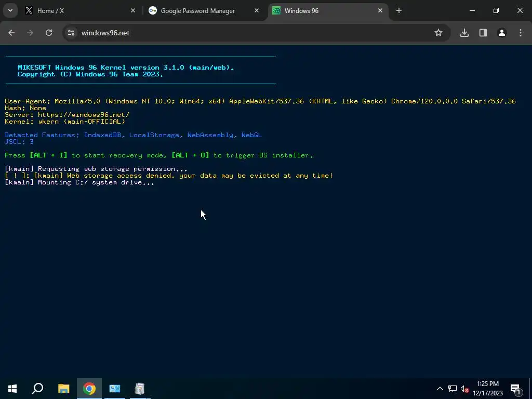
Task: Go forward to the next page
Action: point(30,33)
